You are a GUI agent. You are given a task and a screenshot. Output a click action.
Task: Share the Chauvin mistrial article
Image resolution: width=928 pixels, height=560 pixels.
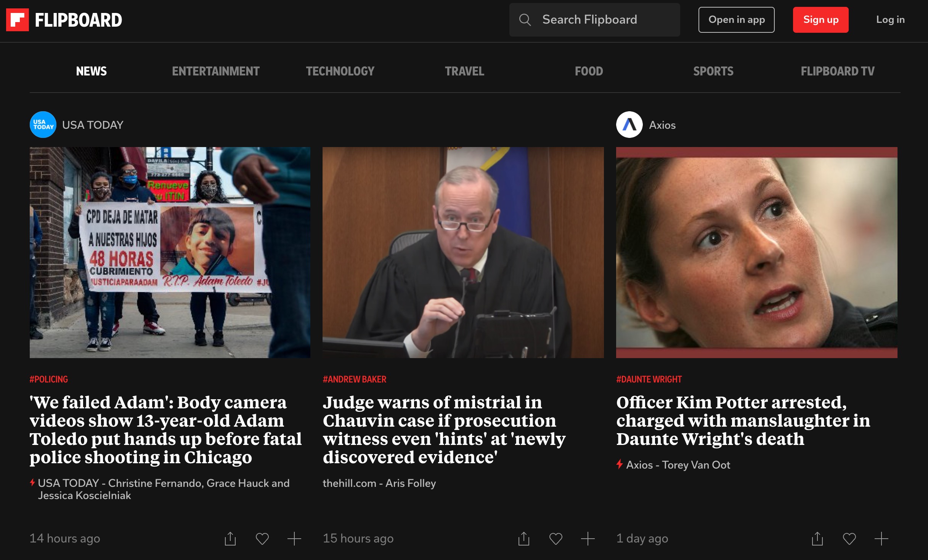pos(524,539)
